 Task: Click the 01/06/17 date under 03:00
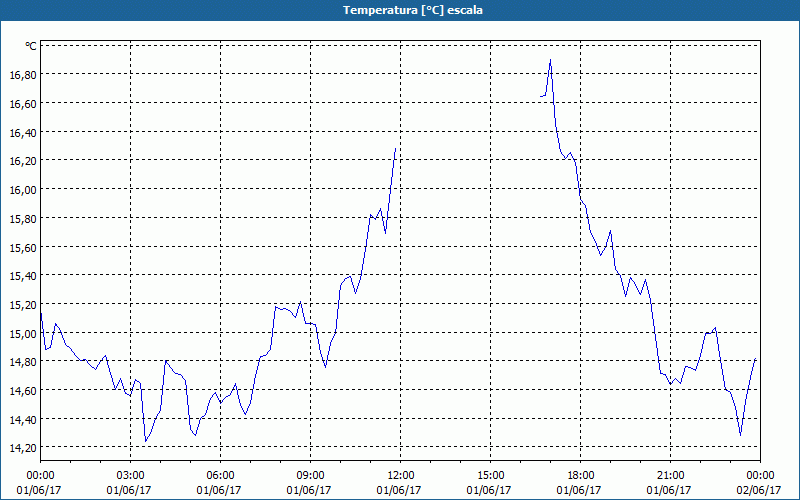tap(129, 490)
